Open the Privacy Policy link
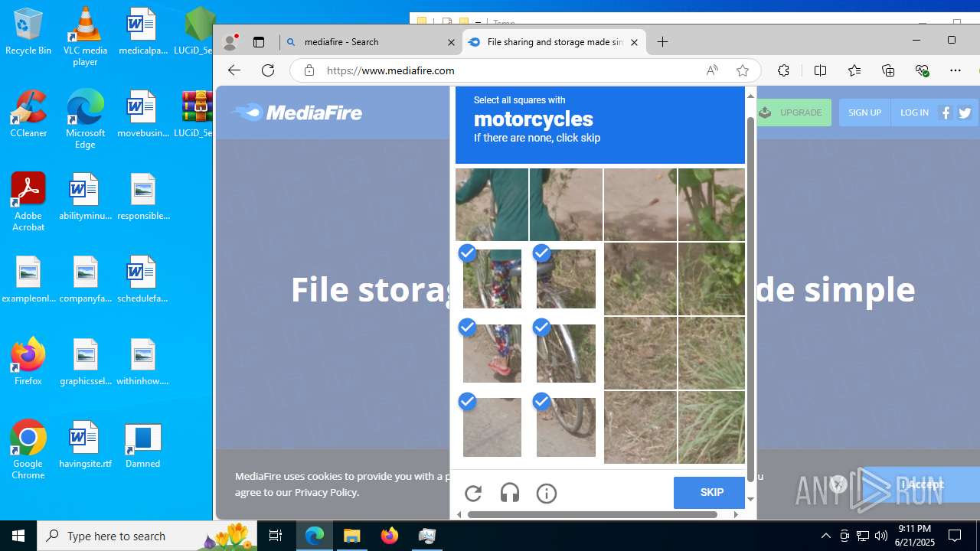 (325, 492)
